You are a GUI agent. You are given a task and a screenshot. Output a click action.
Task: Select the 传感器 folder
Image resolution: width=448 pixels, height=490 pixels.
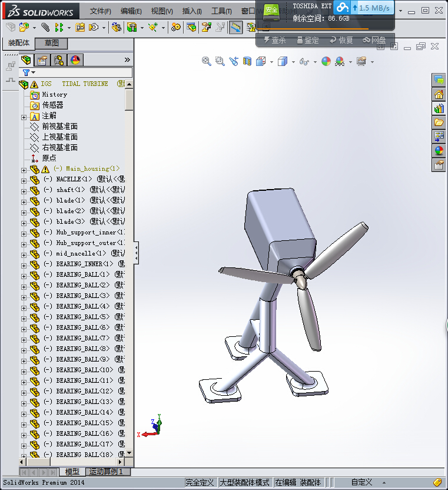(x=52, y=105)
